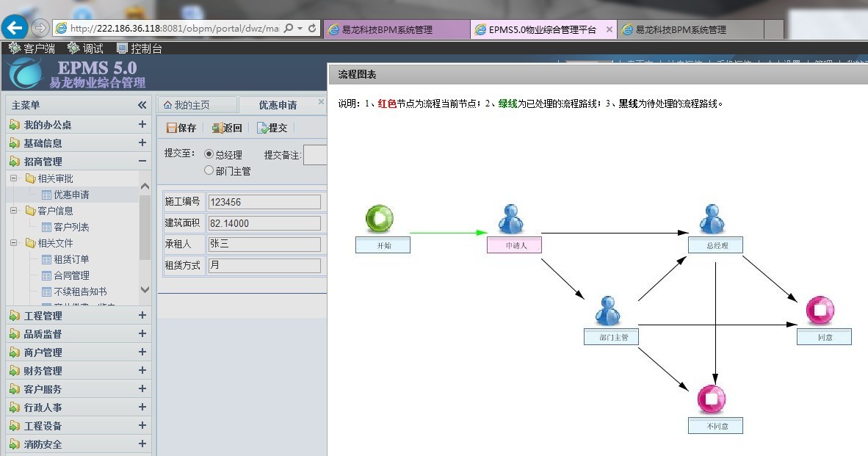Click the 提交备注 input field
This screenshot has width=868, height=456.
[x=315, y=155]
